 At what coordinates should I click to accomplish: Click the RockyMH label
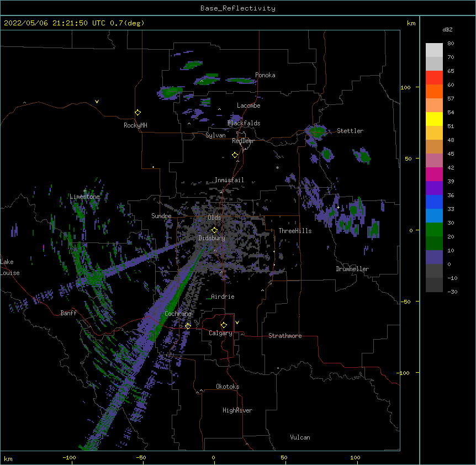click(x=135, y=125)
